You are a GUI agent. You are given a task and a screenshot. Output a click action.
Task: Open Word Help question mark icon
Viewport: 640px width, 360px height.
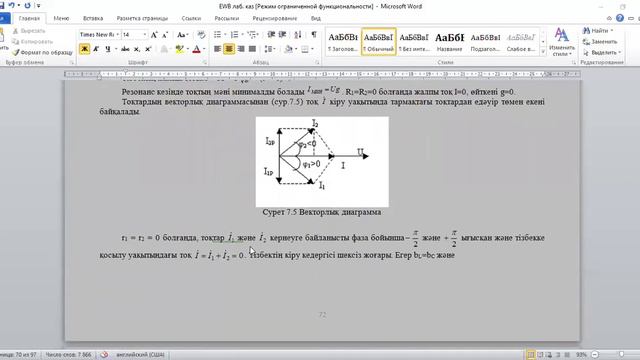point(620,18)
